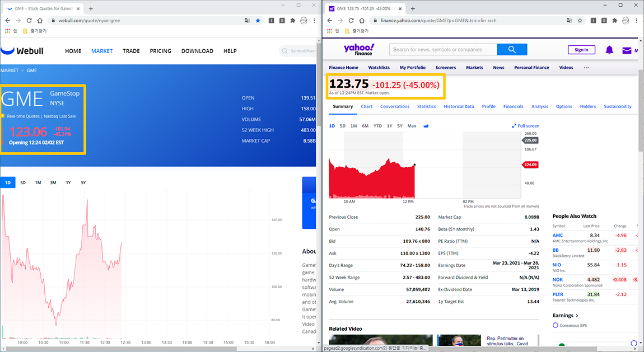This screenshot has height=352, width=644.
Task: Click the blue Yahoo search button
Action: pos(512,50)
